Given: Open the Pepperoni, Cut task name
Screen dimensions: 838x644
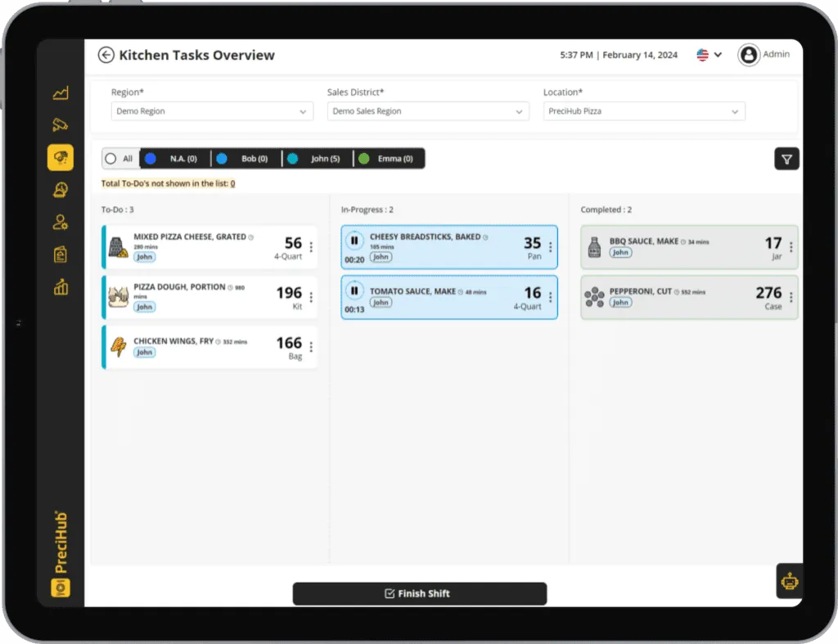Looking at the screenshot, I should pyautogui.click(x=641, y=291).
